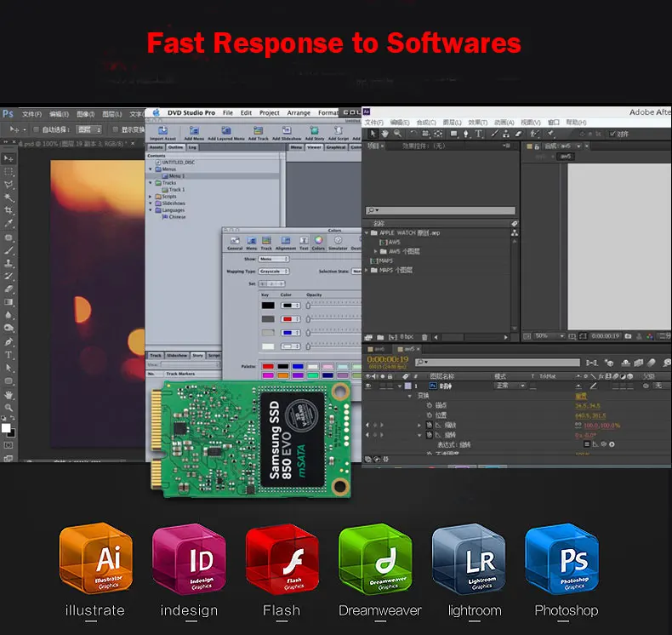Click trash icon in After Effects project panel
The height and width of the screenshot is (635, 672).
[424, 337]
